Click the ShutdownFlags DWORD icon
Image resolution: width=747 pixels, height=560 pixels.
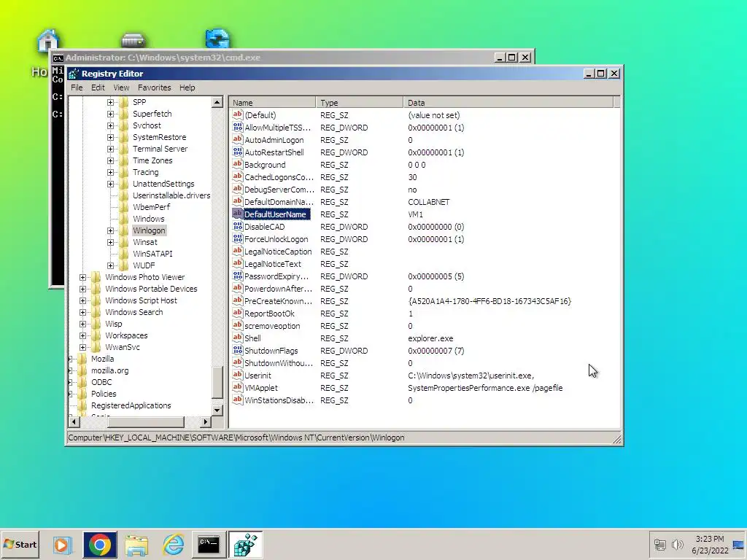pos(237,350)
